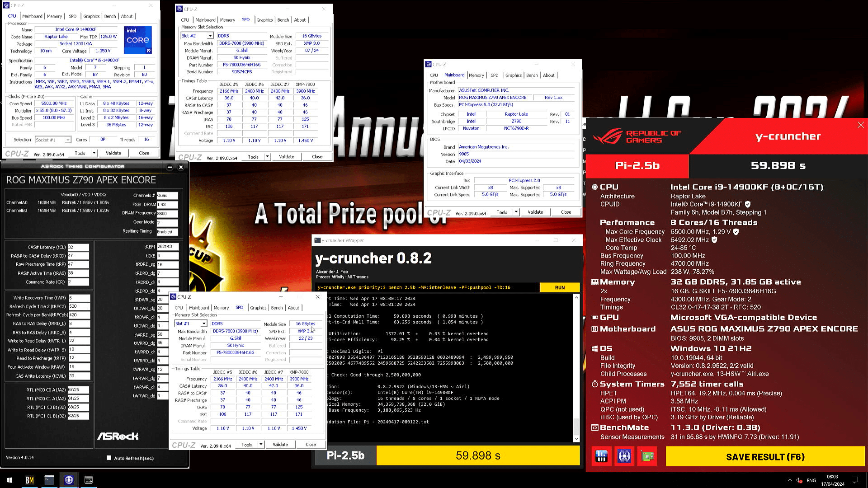The height and width of the screenshot is (488, 868).
Task: Open Memory tab in Slot #2 SPD window
Action: [x=227, y=20]
